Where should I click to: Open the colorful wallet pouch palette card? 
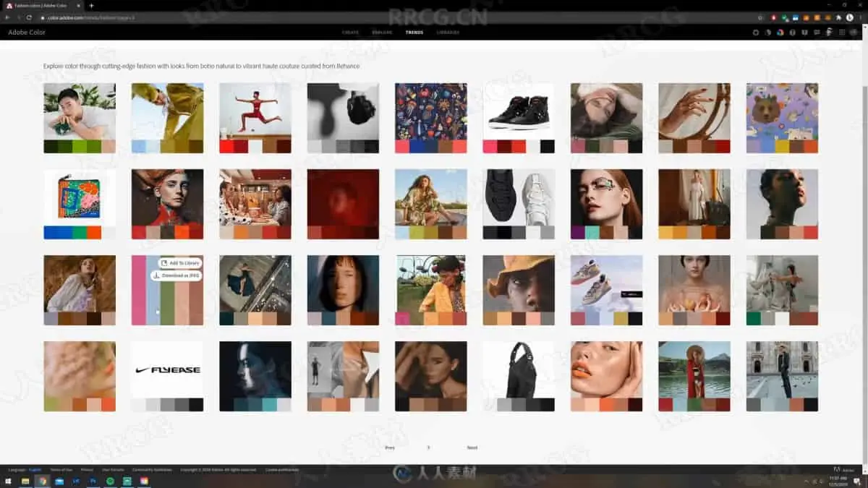point(80,204)
